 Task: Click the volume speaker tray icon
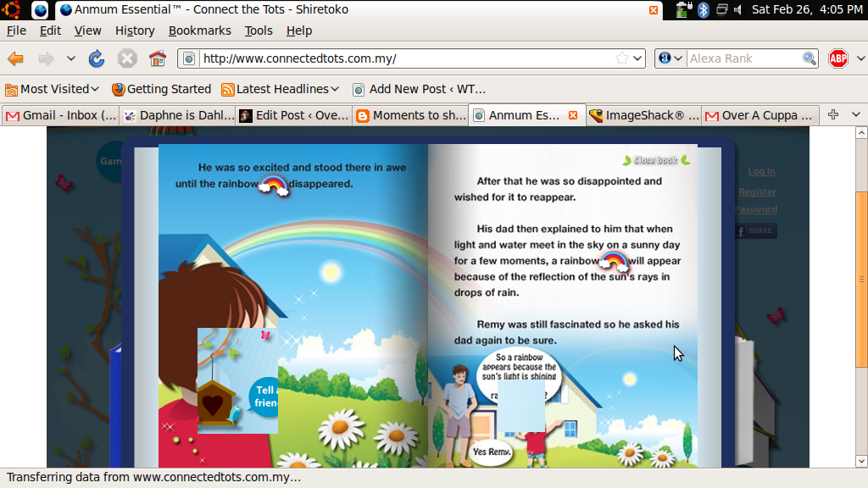(738, 9)
